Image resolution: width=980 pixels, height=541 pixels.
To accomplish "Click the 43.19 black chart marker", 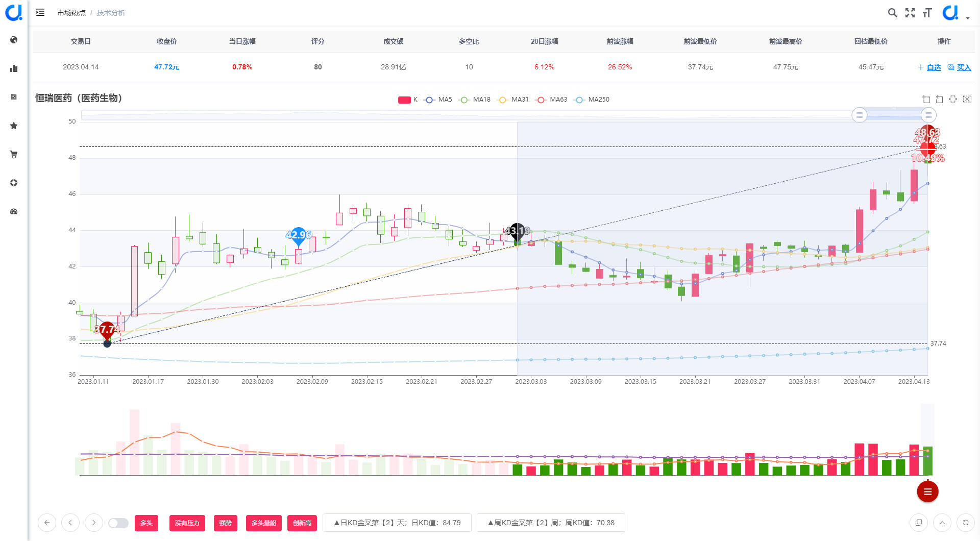I will pos(517,232).
